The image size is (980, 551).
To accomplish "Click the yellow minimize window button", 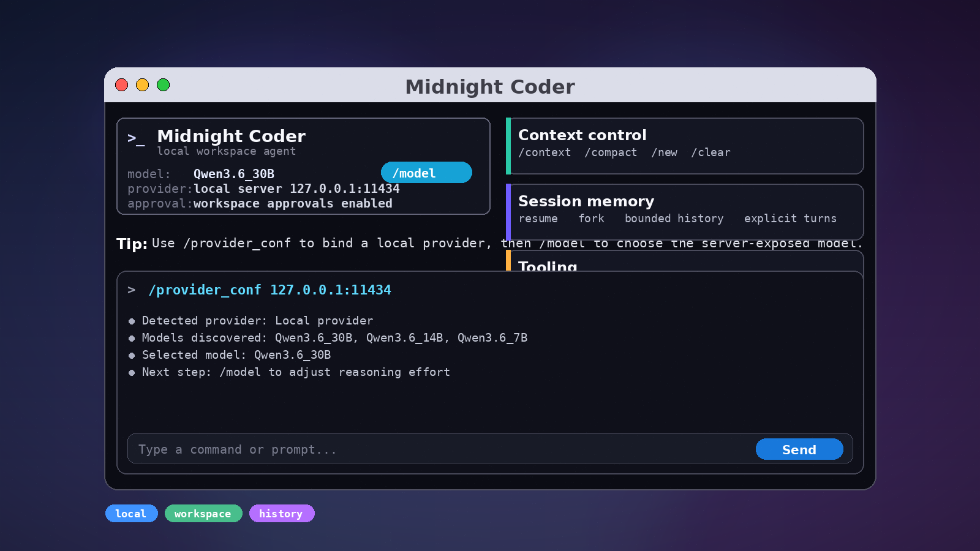I will tap(143, 85).
